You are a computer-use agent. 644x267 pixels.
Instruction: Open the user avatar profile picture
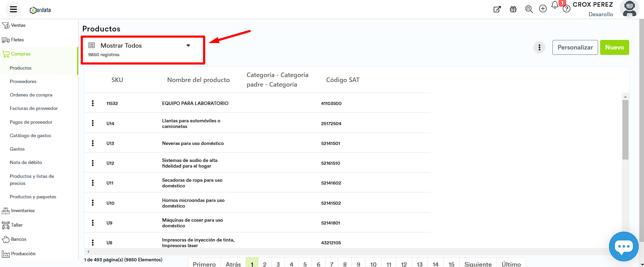point(630,9)
